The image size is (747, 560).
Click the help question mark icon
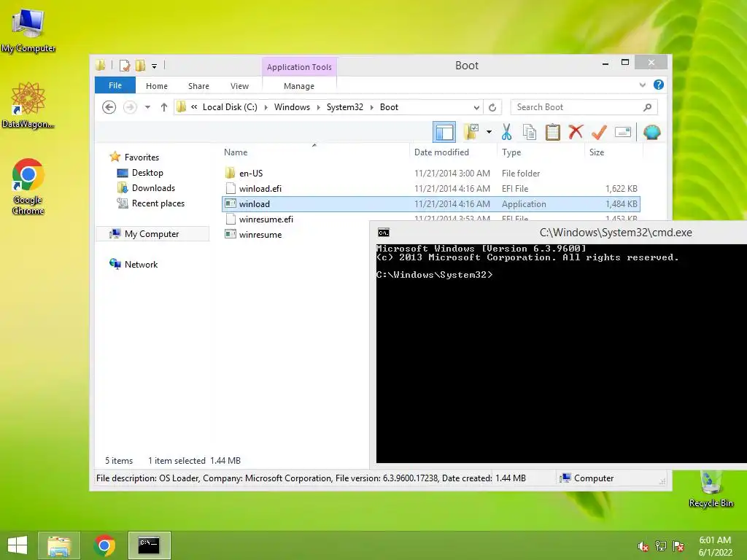point(659,85)
